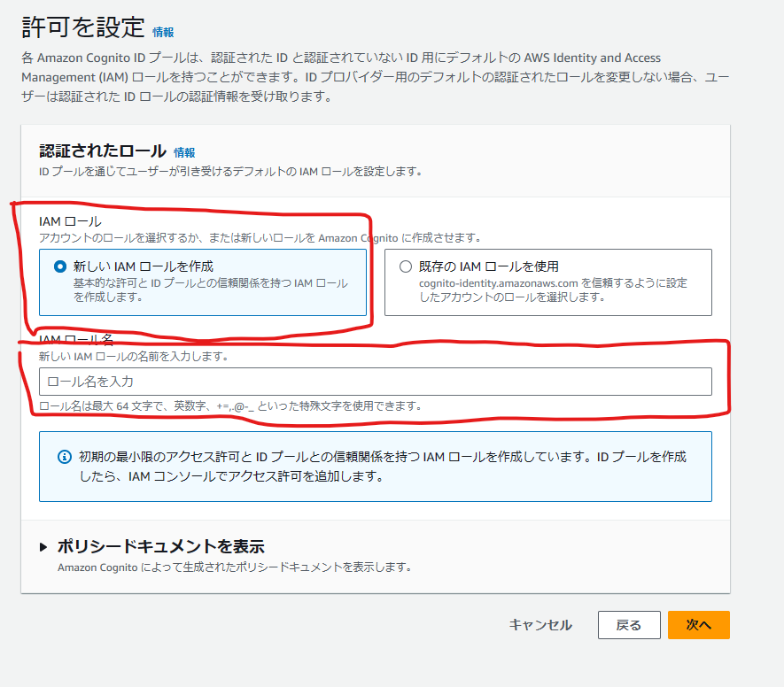The image size is (784, 687).
Task: Click the ロール名を入力 text field
Action: pyautogui.click(x=376, y=382)
